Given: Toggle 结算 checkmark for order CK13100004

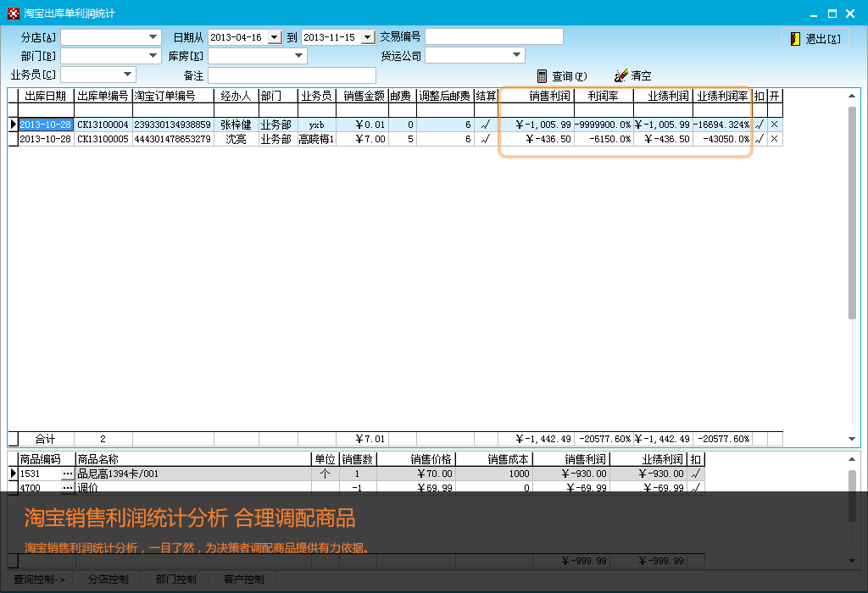Looking at the screenshot, I should [x=486, y=125].
